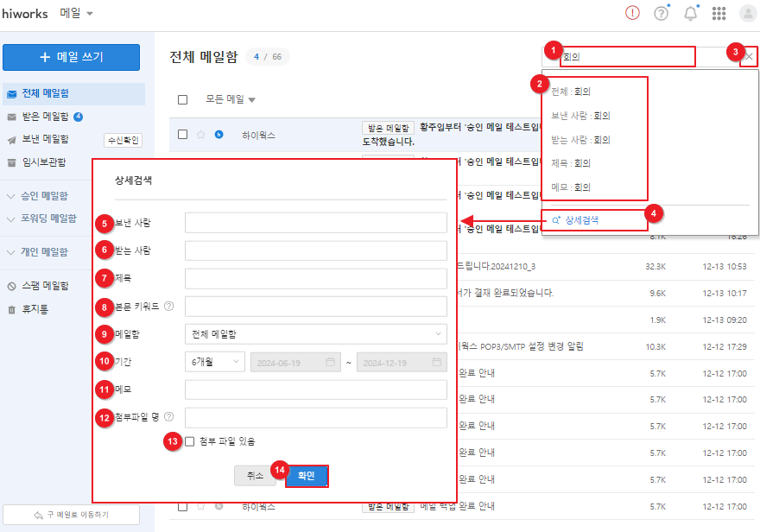Enable the 첨부 파일 있음 checkbox
This screenshot has width=760, height=532.
189,441
